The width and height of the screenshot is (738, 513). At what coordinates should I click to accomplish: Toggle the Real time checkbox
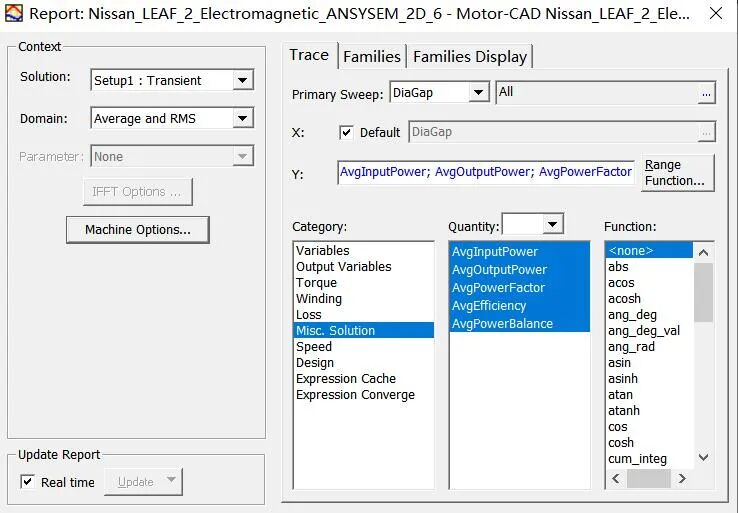[x=27, y=482]
